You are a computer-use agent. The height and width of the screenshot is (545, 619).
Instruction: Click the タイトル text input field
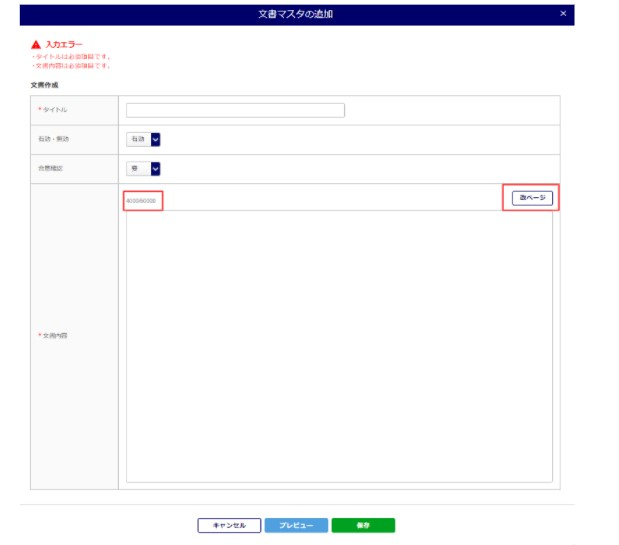point(235,110)
